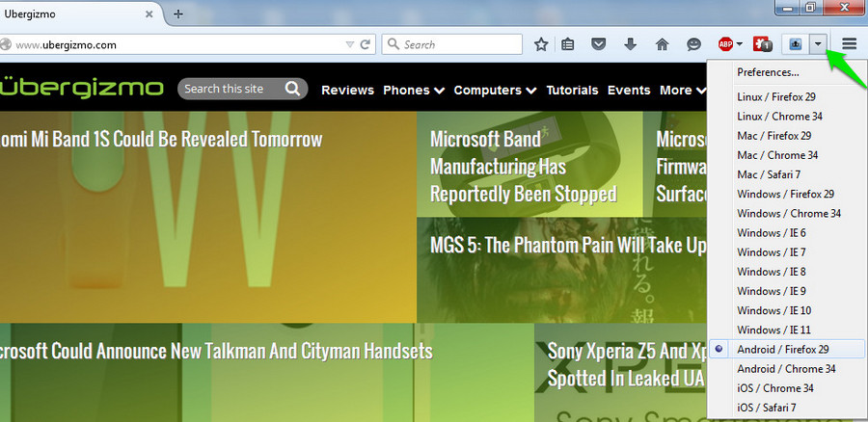This screenshot has height=422, width=868.
Task: Reload the page with the refresh icon
Action: [366, 44]
